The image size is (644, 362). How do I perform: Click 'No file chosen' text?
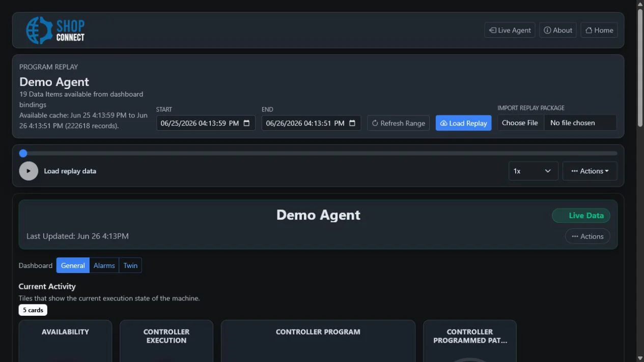tap(572, 123)
